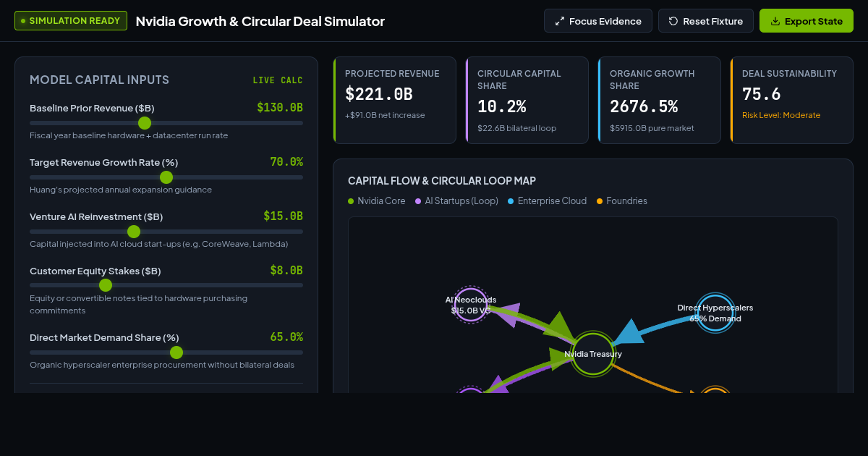The height and width of the screenshot is (456, 868).
Task: Adjust the Venture AI Reinvestment slider
Action: (166, 232)
